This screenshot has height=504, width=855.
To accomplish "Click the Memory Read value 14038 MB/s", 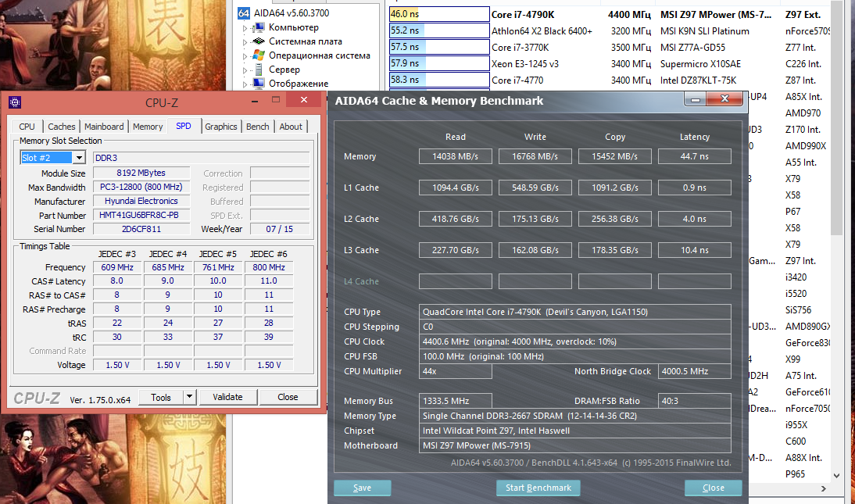I will [456, 156].
